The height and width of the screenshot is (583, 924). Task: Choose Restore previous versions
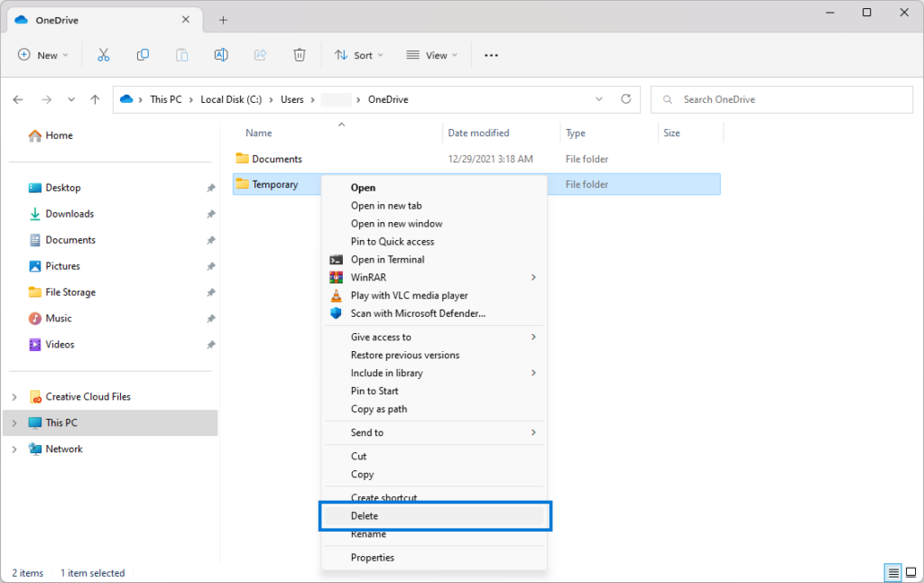(434, 355)
